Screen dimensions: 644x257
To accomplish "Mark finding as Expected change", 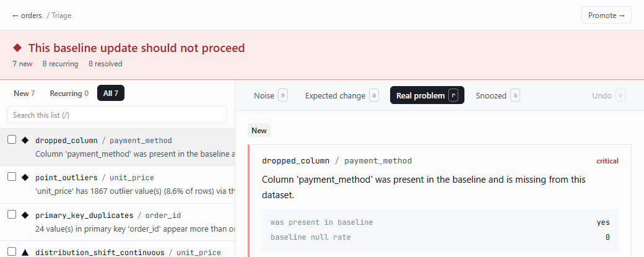I will point(342,95).
